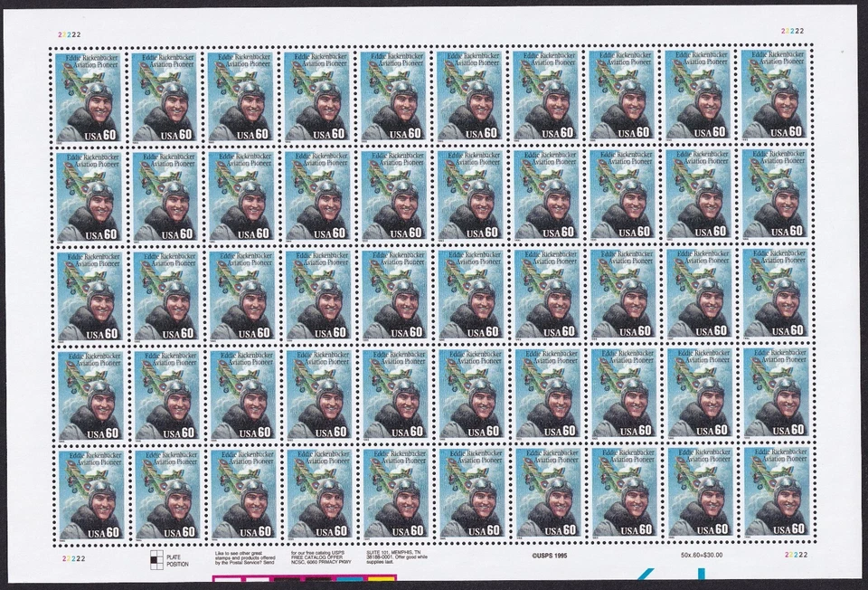Click the cyan registration bar at bottom
This screenshot has width=868, height=590.
click(348, 578)
